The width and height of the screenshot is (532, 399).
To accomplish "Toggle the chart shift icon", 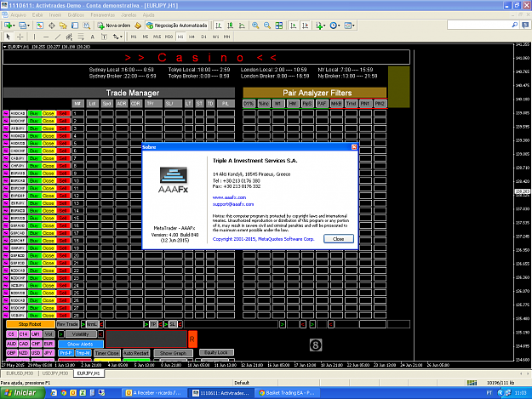I will tap(306, 26).
